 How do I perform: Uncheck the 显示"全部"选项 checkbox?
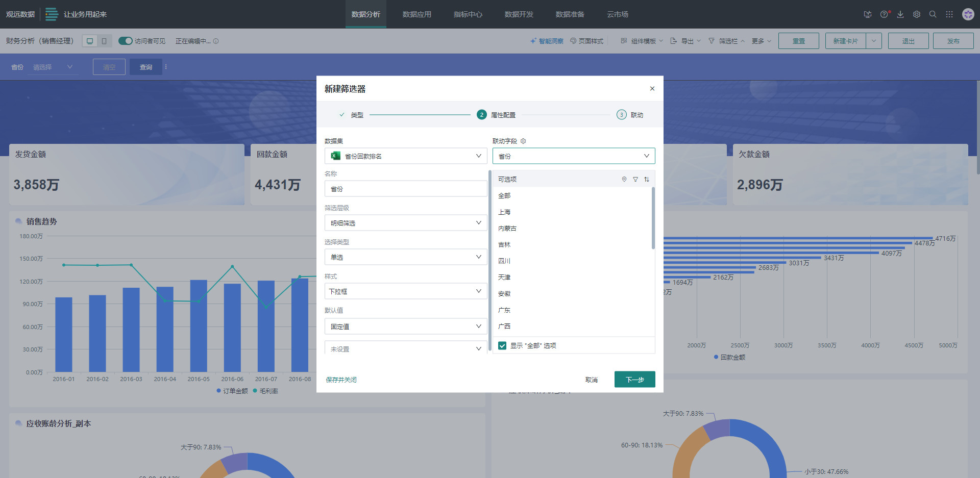(x=502, y=346)
